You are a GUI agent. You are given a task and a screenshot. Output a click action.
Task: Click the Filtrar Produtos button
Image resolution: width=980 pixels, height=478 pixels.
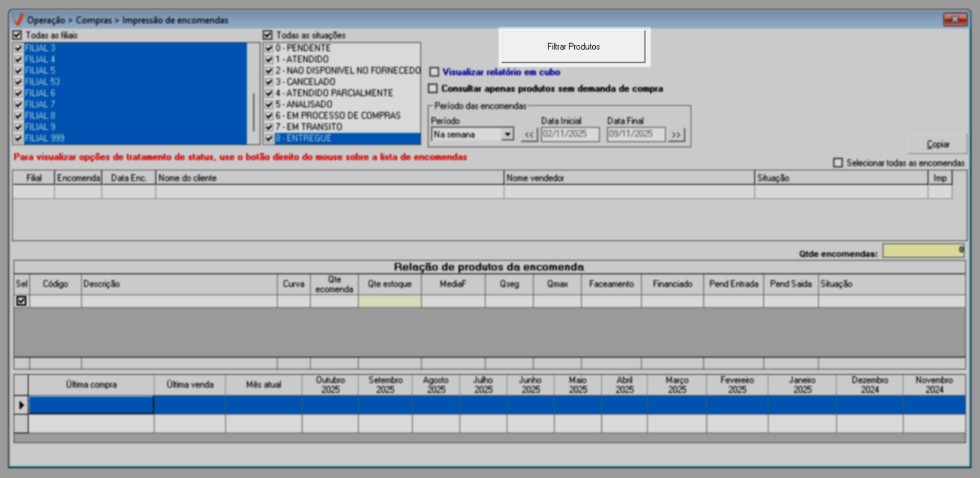click(x=573, y=46)
